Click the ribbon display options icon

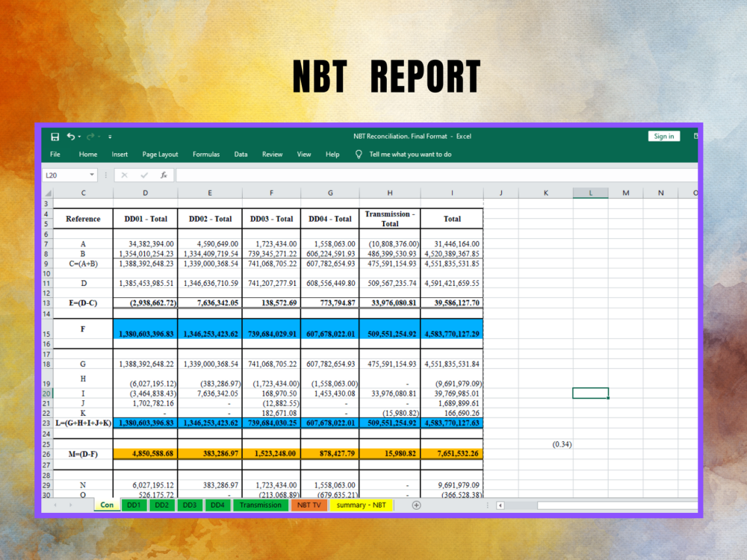pos(695,136)
